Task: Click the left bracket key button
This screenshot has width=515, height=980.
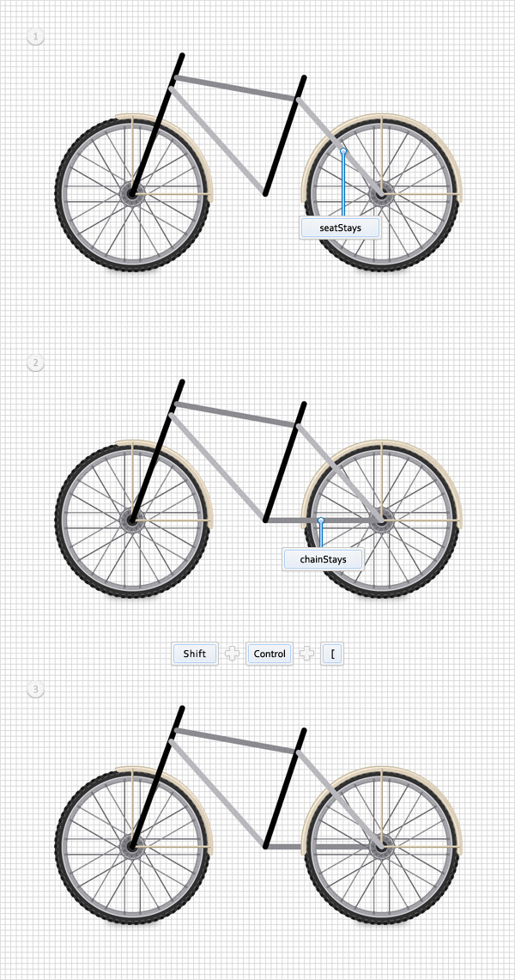Action: 333,654
